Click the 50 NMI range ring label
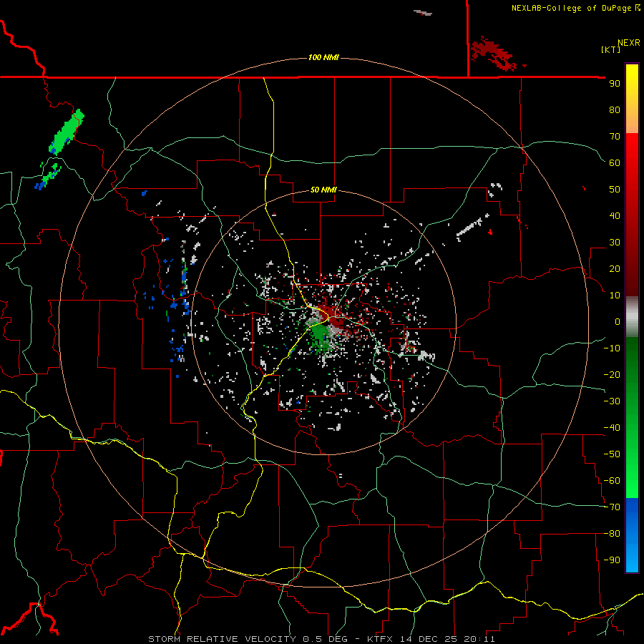This screenshot has height=644, width=644. click(323, 190)
